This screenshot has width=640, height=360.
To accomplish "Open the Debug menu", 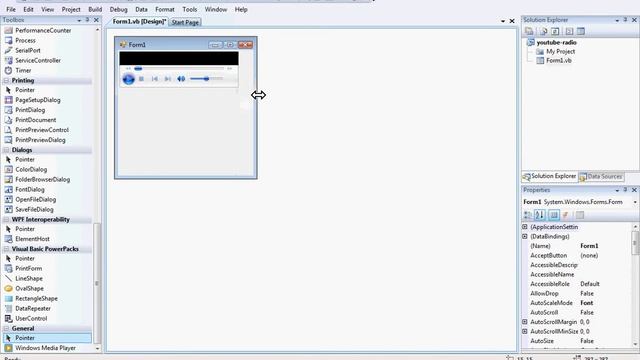I will [118, 9].
